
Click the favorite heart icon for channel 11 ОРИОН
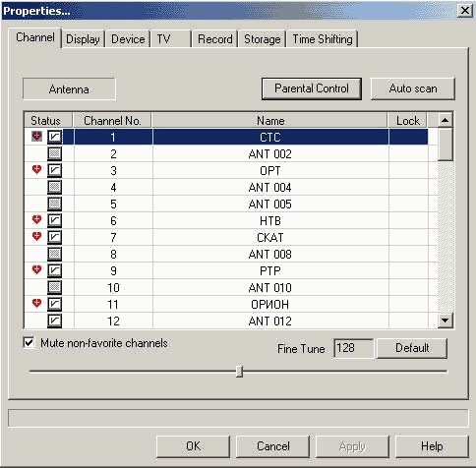point(36,303)
